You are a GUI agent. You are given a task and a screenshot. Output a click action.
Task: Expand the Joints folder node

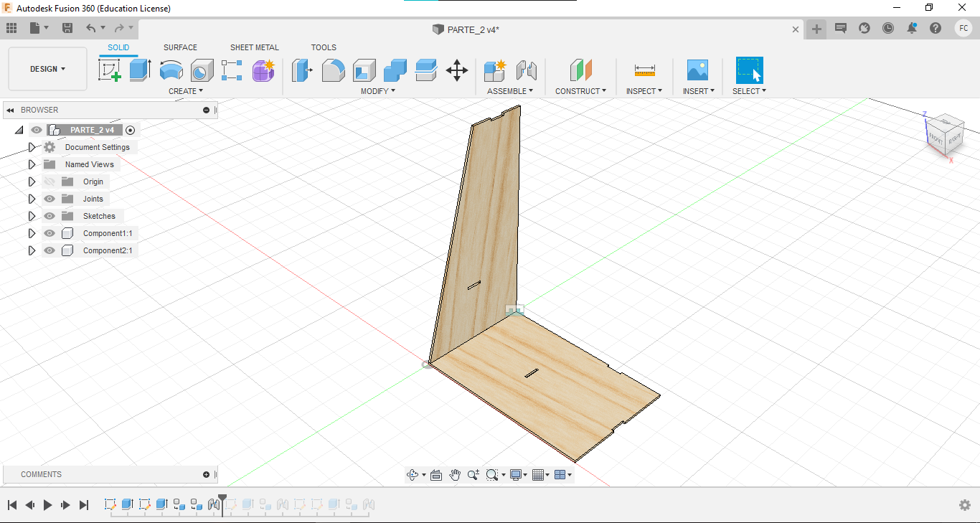tap(32, 199)
